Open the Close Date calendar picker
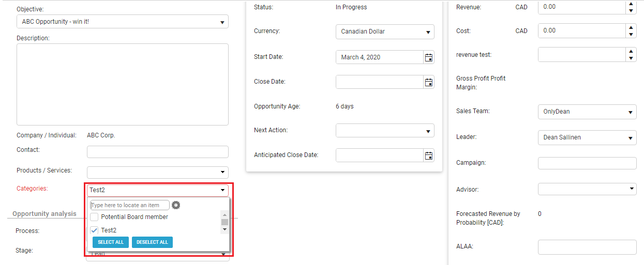This screenshot has width=644, height=265. tap(428, 82)
